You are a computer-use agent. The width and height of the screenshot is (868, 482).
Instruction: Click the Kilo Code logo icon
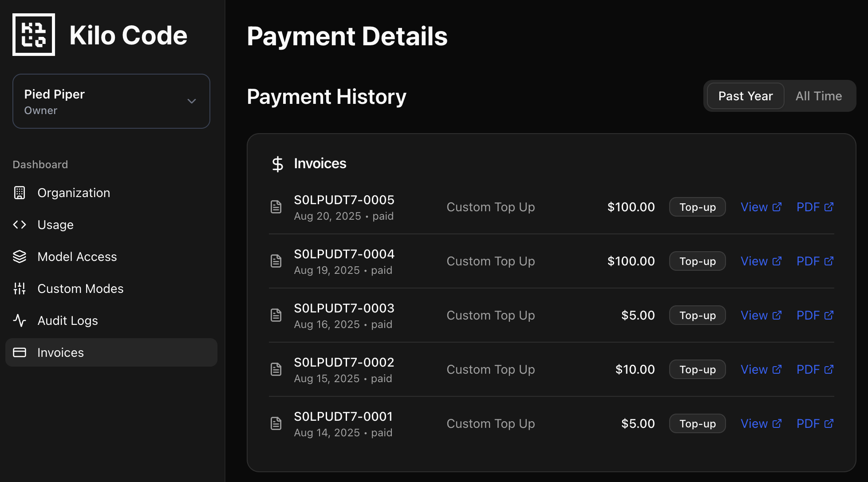pyautogui.click(x=34, y=35)
